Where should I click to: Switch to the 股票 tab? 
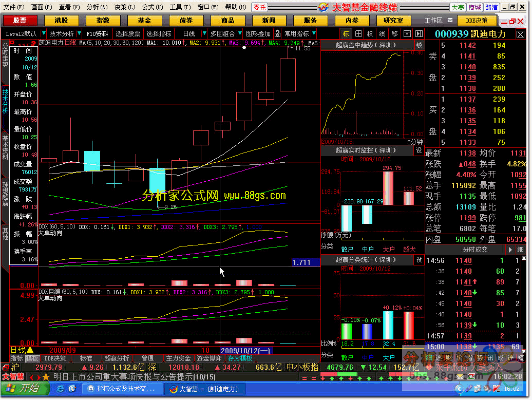click(20, 21)
